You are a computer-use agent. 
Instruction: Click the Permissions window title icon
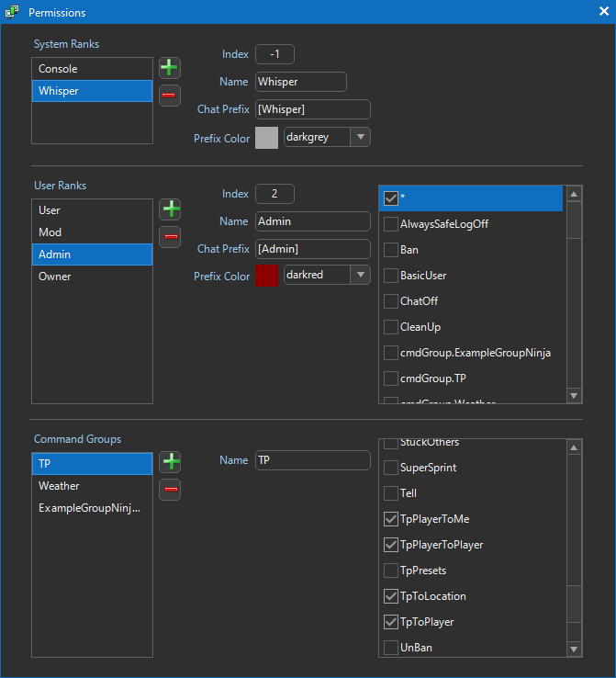tap(12, 12)
